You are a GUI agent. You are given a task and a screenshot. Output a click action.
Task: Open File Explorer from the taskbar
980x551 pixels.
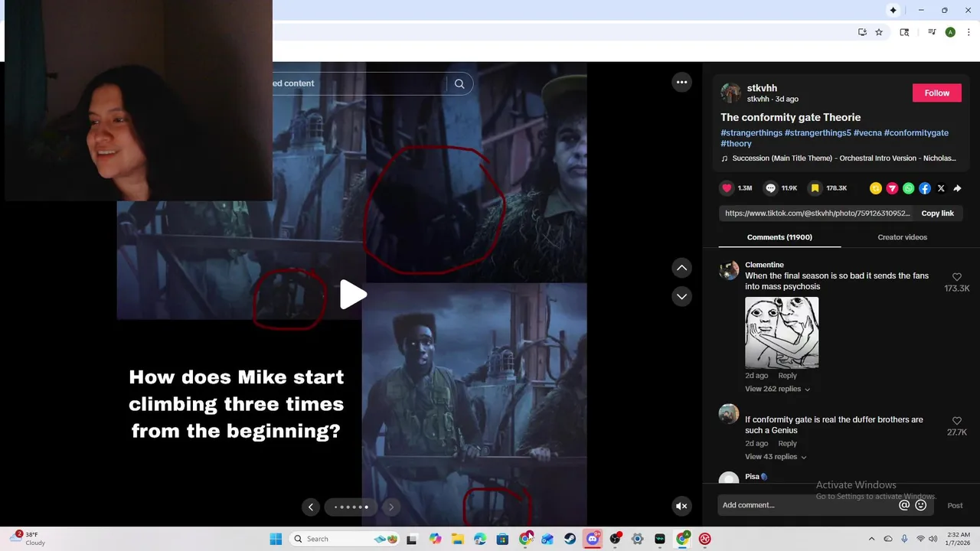click(458, 539)
